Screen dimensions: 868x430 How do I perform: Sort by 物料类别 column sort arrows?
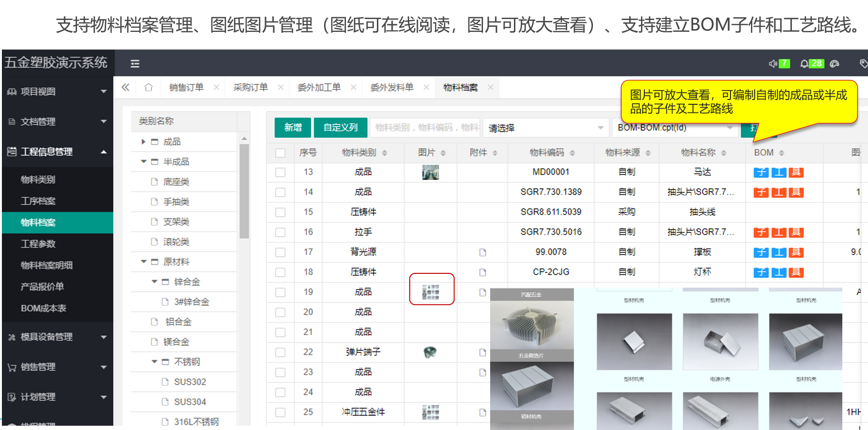click(x=385, y=153)
